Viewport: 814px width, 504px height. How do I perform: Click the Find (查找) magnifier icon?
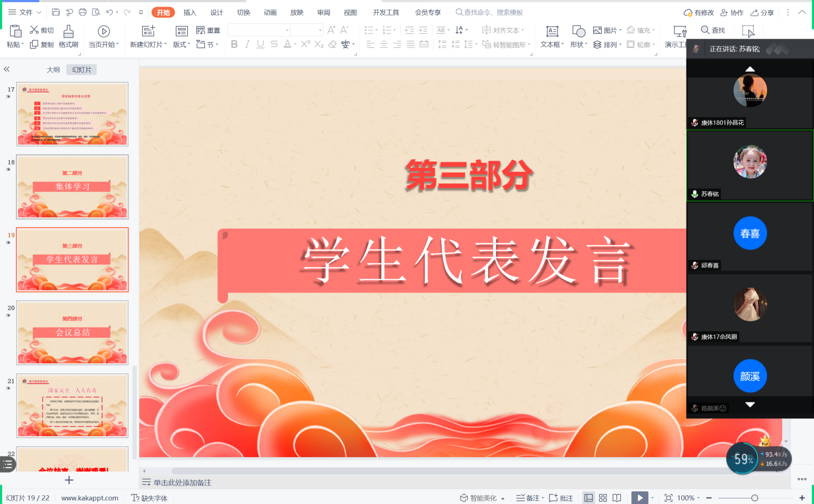click(x=705, y=30)
